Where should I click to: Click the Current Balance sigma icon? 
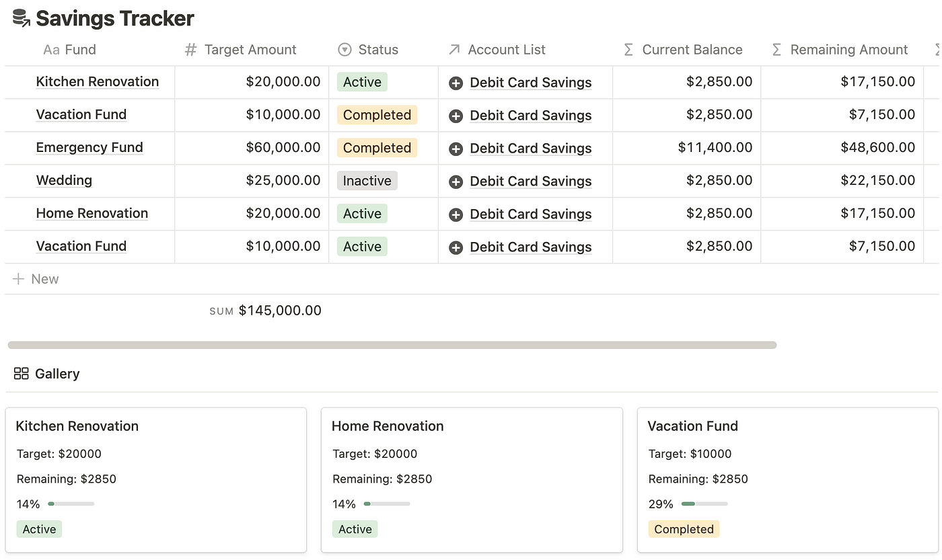(x=628, y=50)
